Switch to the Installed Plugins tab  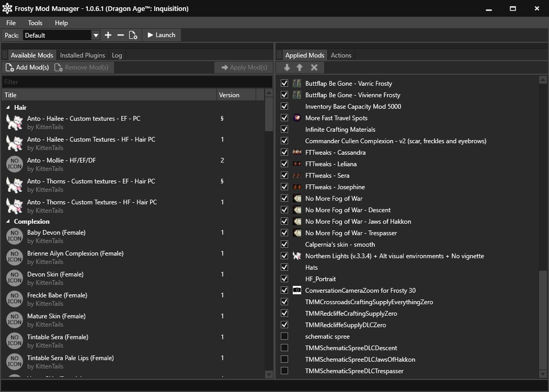pyautogui.click(x=82, y=55)
